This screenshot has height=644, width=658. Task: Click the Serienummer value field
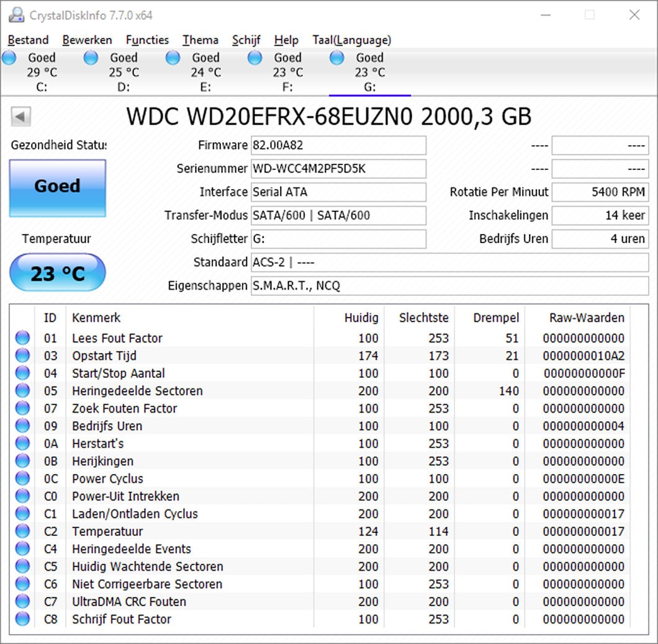[x=338, y=169]
